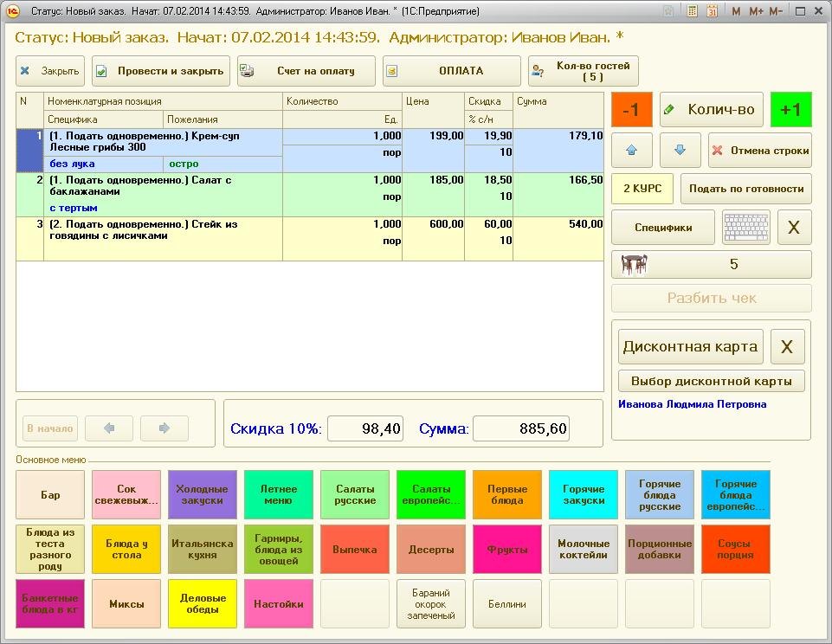This screenshot has width=832, height=644.
Task: Open the on-screen keyboard icon
Action: (746, 227)
